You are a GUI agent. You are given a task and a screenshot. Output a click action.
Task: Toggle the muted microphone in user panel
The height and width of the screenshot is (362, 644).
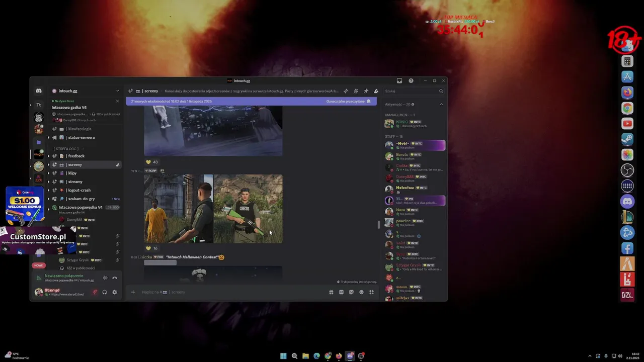point(95,292)
